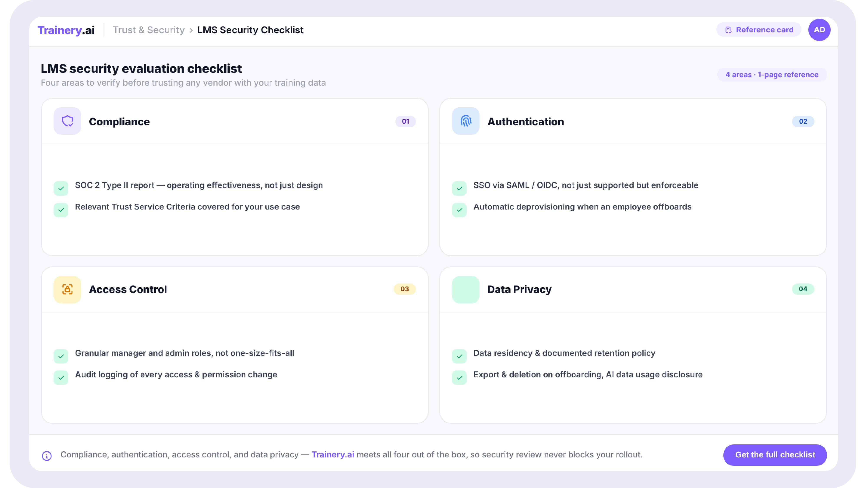The width and height of the screenshot is (868, 488).
Task: Click the 02 badge on Authentication
Action: 803,121
